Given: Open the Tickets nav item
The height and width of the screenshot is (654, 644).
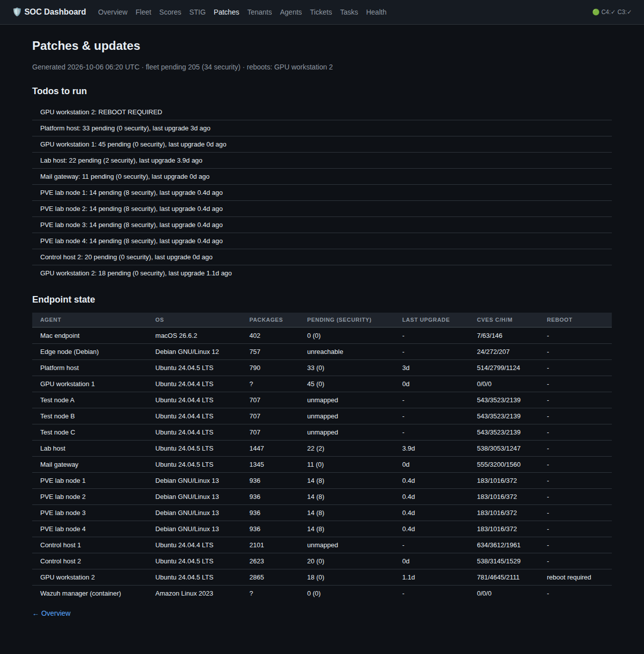Looking at the screenshot, I should point(321,12).
